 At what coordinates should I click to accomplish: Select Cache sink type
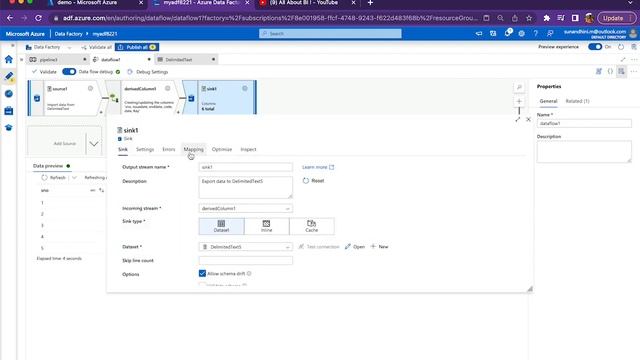pos(311,226)
